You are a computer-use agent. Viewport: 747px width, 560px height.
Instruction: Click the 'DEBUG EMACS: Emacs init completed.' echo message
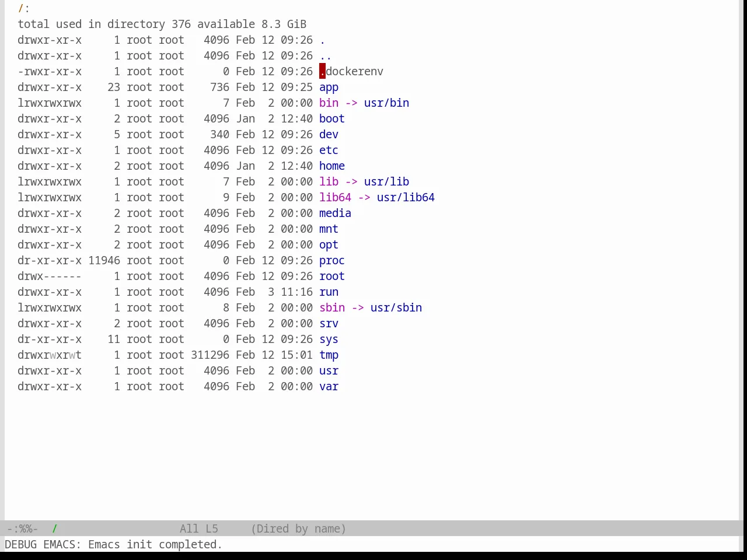click(114, 545)
